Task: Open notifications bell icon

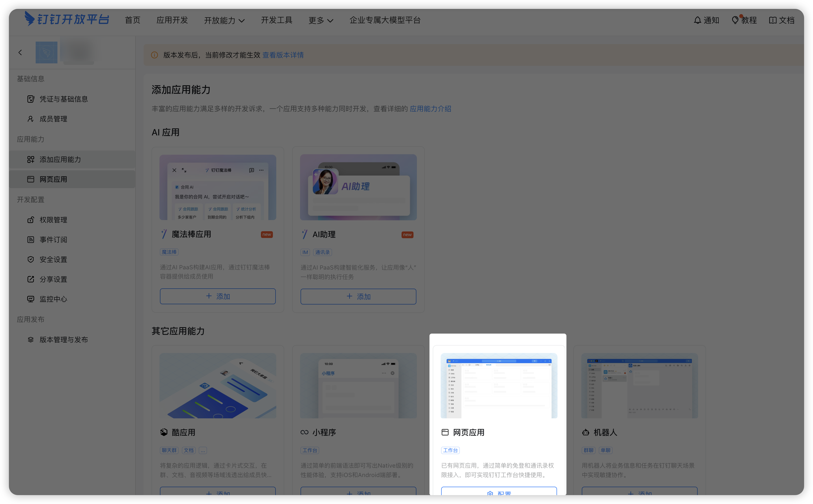Action: click(697, 20)
